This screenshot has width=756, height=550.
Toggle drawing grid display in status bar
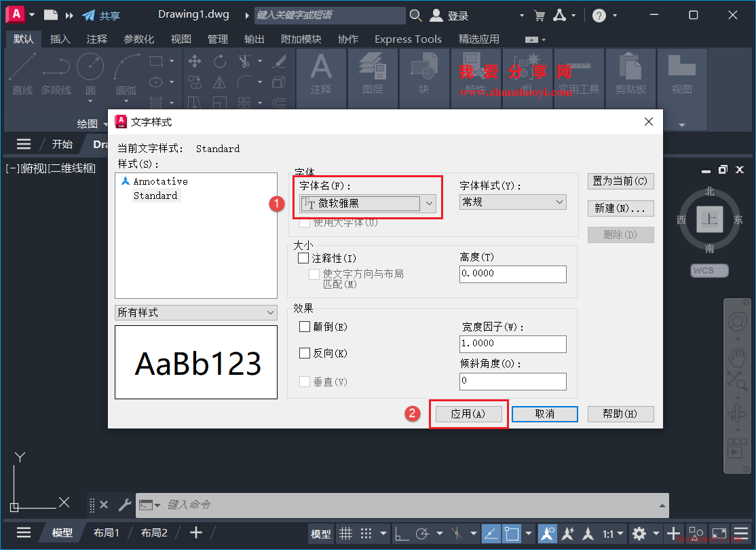(x=345, y=534)
